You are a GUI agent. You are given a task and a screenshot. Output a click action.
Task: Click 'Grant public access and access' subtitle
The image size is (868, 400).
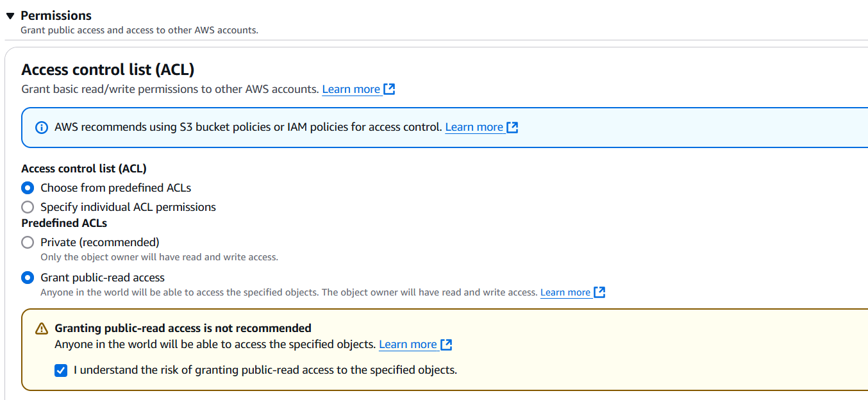point(139,30)
